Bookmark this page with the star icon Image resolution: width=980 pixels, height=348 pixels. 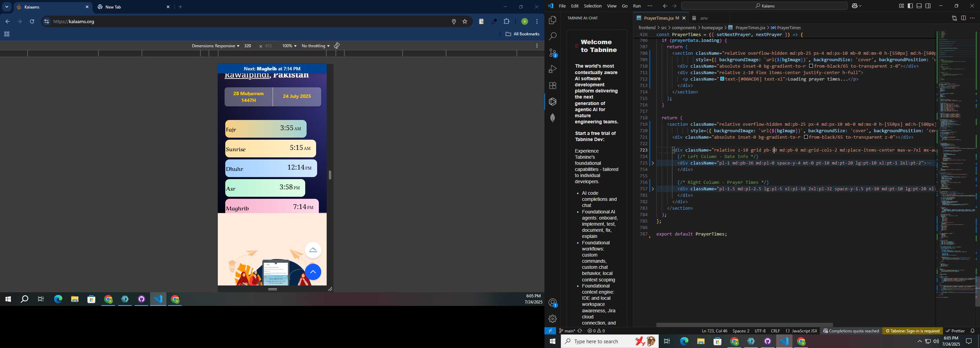pos(465,22)
